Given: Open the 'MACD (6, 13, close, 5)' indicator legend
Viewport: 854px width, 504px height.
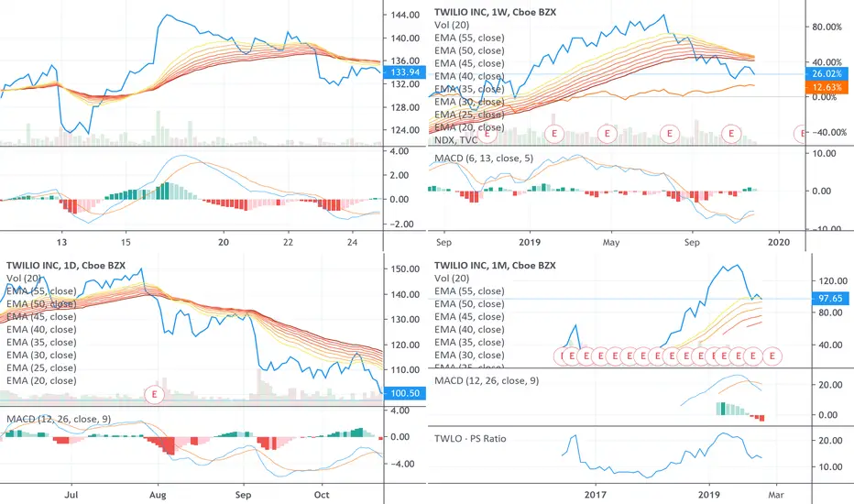Looking at the screenshot, I should point(484,159).
